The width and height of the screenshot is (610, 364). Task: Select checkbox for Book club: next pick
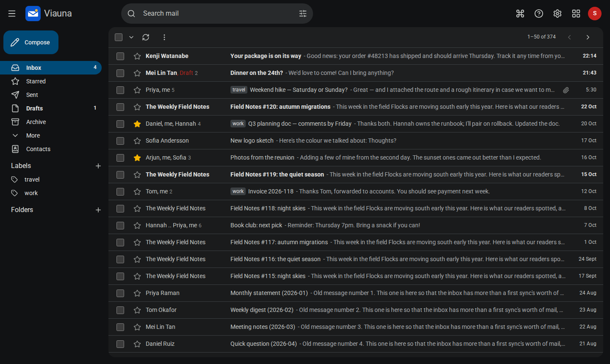tap(120, 226)
